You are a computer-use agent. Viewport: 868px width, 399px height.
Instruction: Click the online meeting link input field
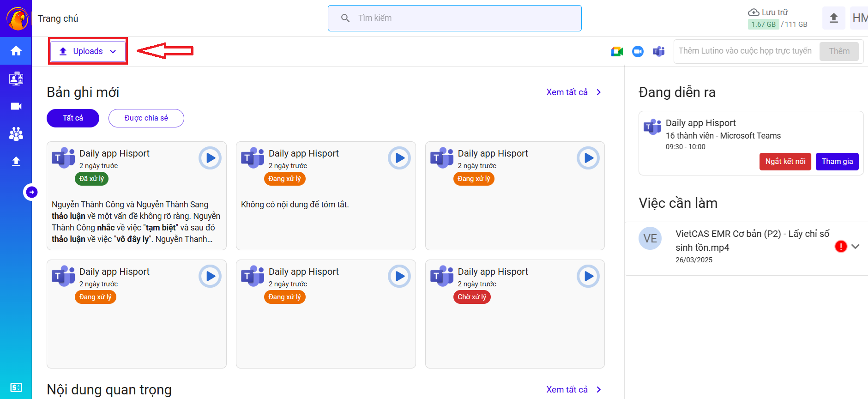click(745, 51)
